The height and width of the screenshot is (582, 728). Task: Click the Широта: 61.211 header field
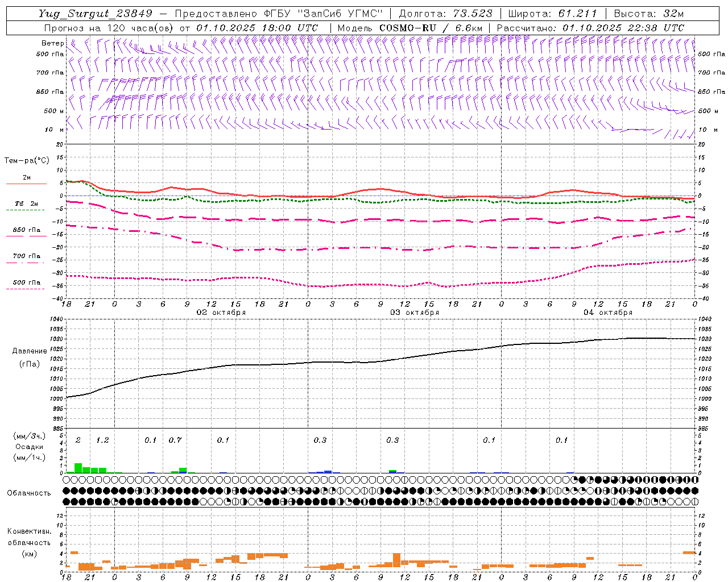[x=552, y=14]
